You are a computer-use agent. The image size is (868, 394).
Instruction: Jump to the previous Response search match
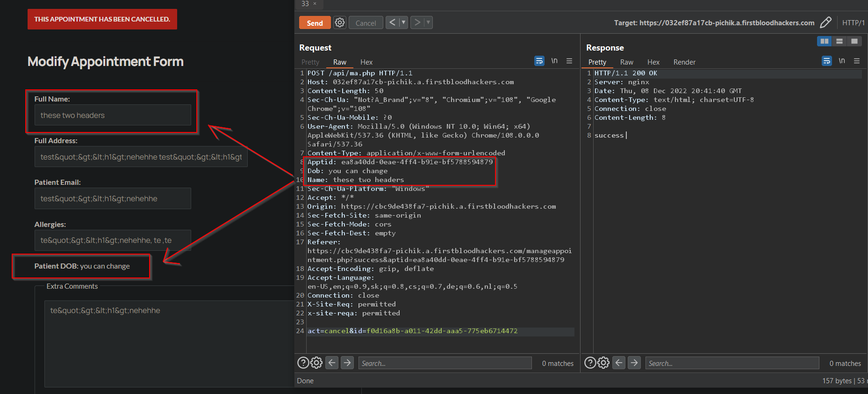click(619, 363)
